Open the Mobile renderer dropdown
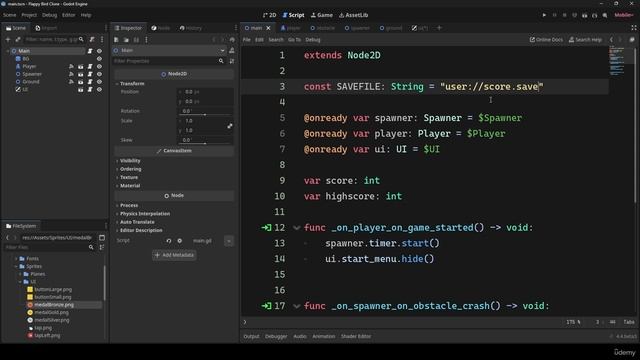 (x=624, y=15)
